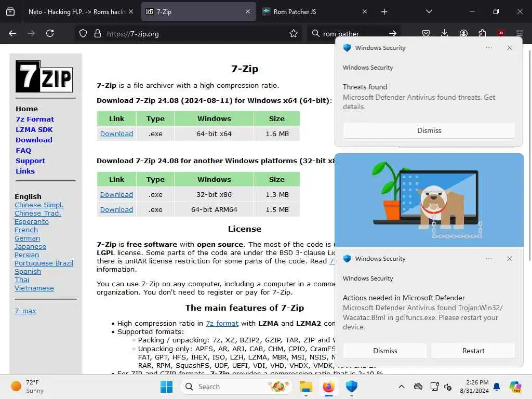Click the bulldog laptop notification image
Image resolution: width=532 pixels, height=399 pixels.
(429, 200)
